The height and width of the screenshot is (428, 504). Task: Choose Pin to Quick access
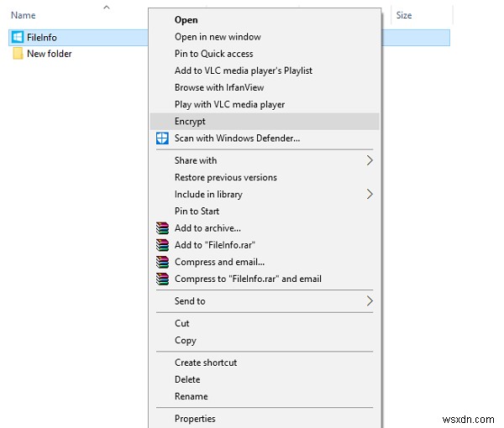(265, 54)
